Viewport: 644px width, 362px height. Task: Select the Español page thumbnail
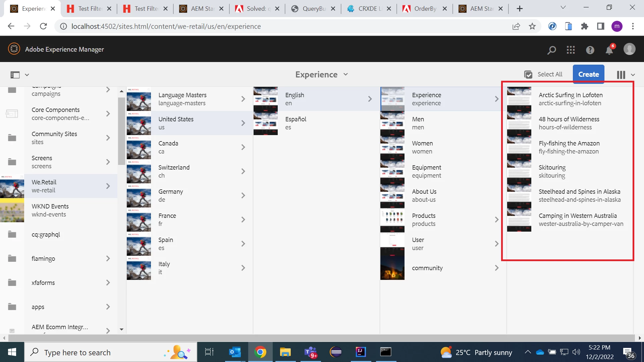click(265, 123)
